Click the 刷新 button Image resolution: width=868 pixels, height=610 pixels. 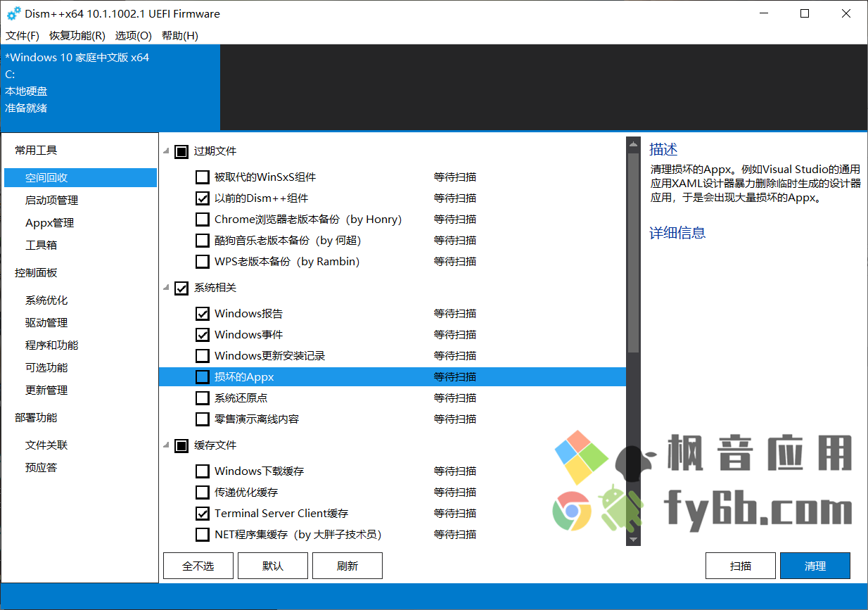[x=347, y=566]
